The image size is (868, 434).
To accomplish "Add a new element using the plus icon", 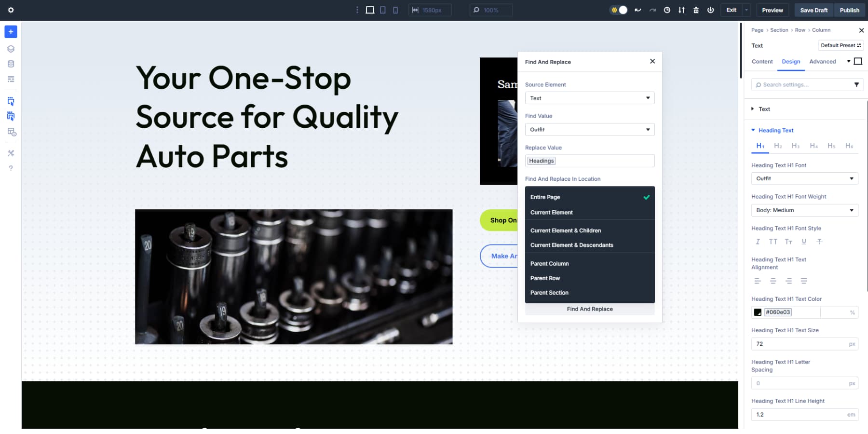I will [11, 32].
